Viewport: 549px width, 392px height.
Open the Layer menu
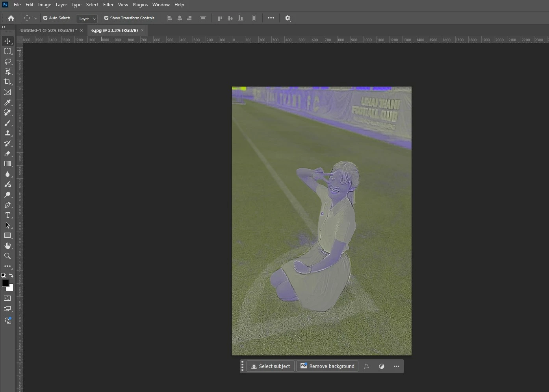(61, 5)
